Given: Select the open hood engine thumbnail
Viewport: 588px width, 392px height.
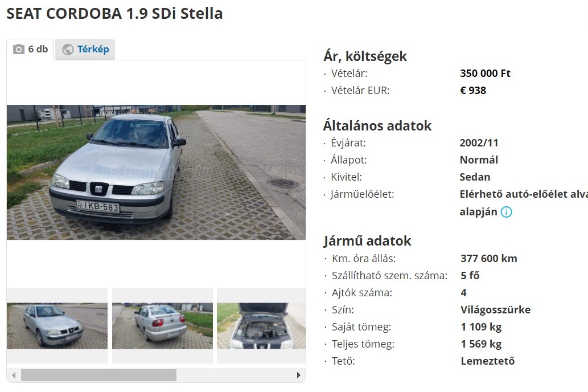Looking at the screenshot, I should click(x=261, y=326).
